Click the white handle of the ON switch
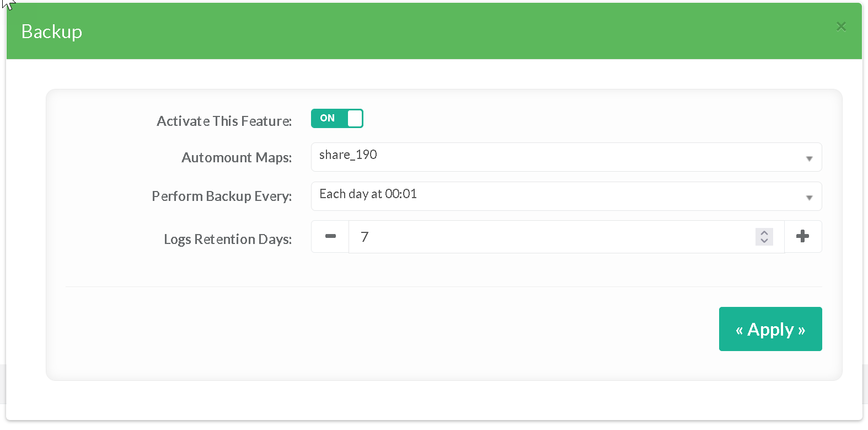Viewport: 868px width, 430px height. [355, 118]
